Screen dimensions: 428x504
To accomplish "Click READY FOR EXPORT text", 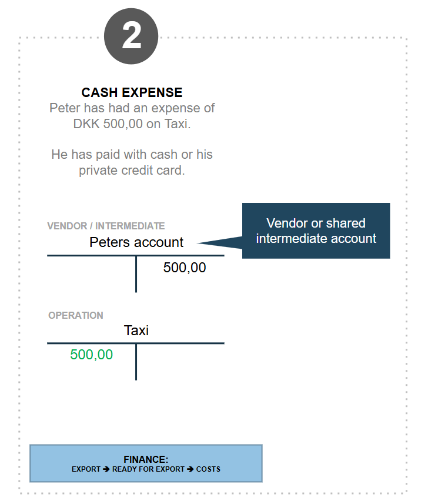I will (148, 469).
